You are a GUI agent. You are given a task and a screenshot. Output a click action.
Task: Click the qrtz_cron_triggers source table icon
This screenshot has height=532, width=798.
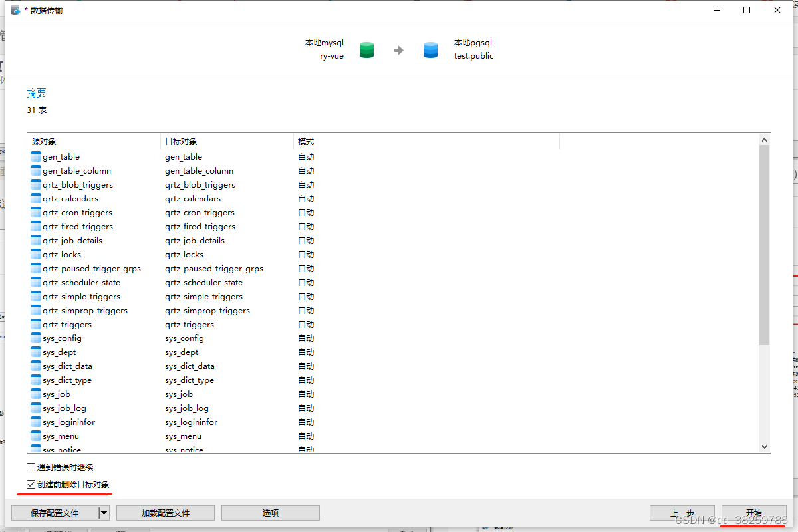[x=36, y=213]
